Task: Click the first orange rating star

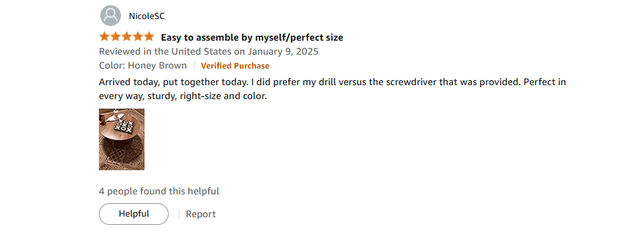Action: [105, 37]
